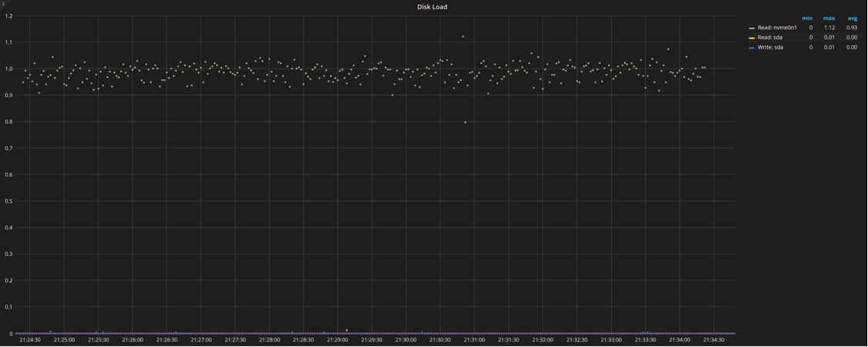Viewport: 868px width, 347px height.
Task: Click the 1.2 label on the y-axis
Action: [x=8, y=16]
